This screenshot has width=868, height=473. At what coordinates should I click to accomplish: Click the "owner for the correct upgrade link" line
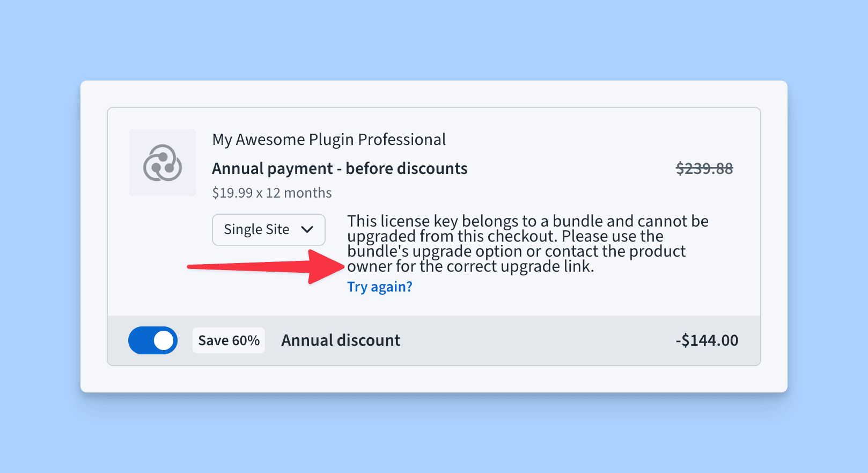pos(470,267)
